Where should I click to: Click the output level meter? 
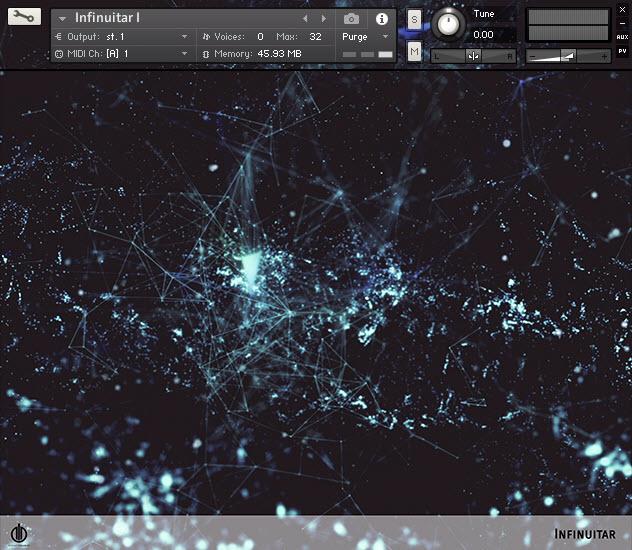(568, 25)
